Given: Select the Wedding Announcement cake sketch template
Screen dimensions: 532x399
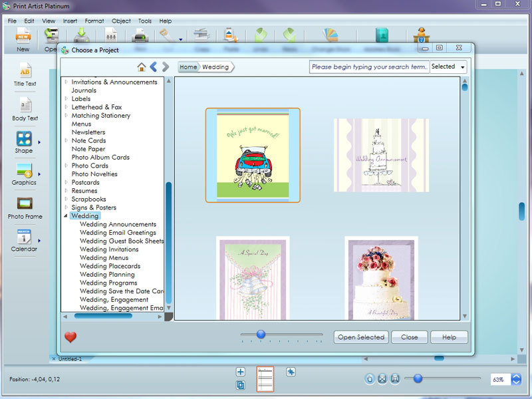Looking at the screenshot, I should click(x=381, y=155).
